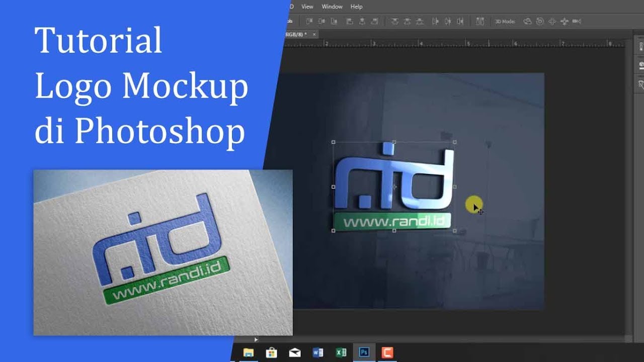Click Align left edges icon
The image size is (644, 362).
tap(349, 21)
